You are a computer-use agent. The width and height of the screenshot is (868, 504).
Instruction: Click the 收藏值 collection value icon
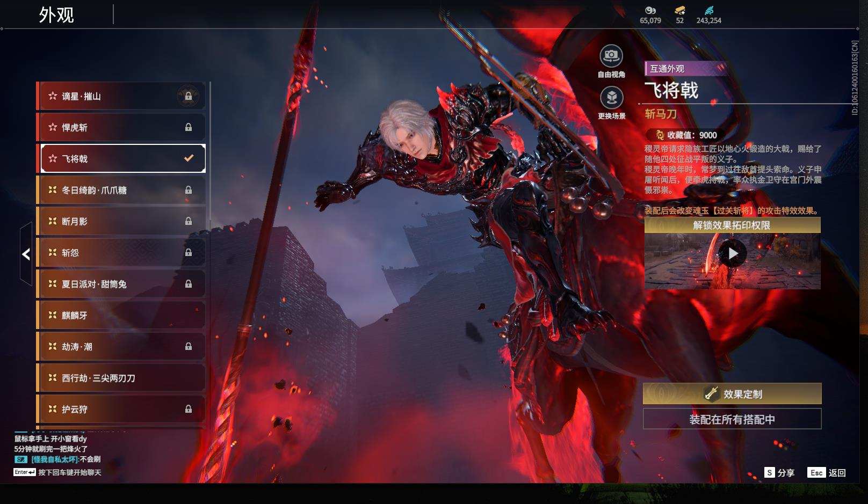tap(660, 135)
